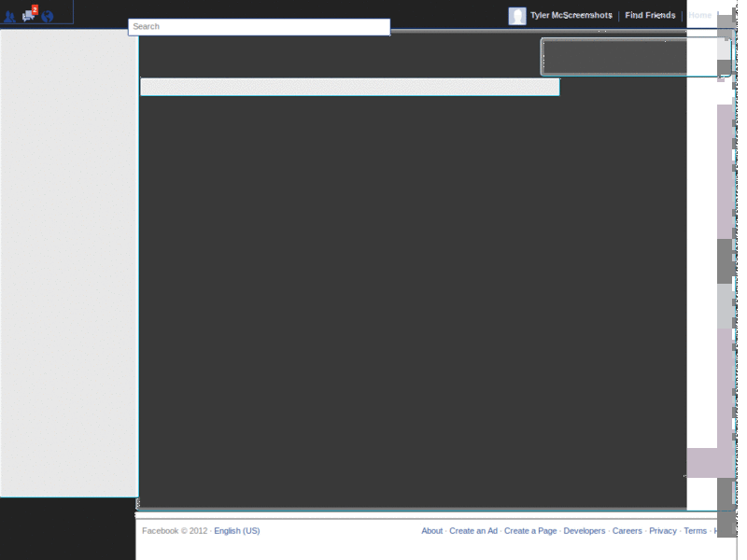
Task: Click the unread count badge on messages
Action: pos(35,8)
